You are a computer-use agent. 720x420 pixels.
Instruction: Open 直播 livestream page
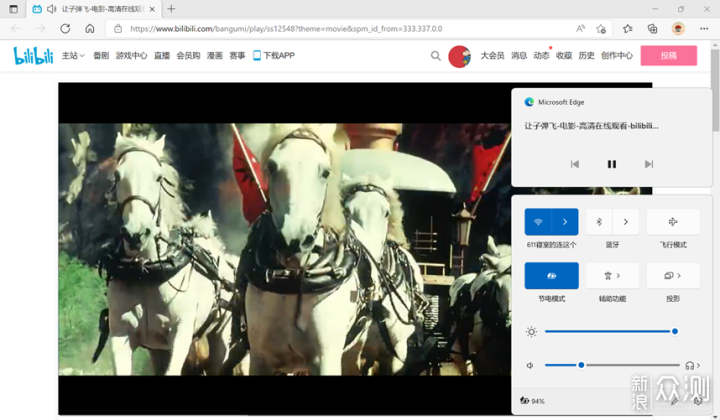[162, 56]
